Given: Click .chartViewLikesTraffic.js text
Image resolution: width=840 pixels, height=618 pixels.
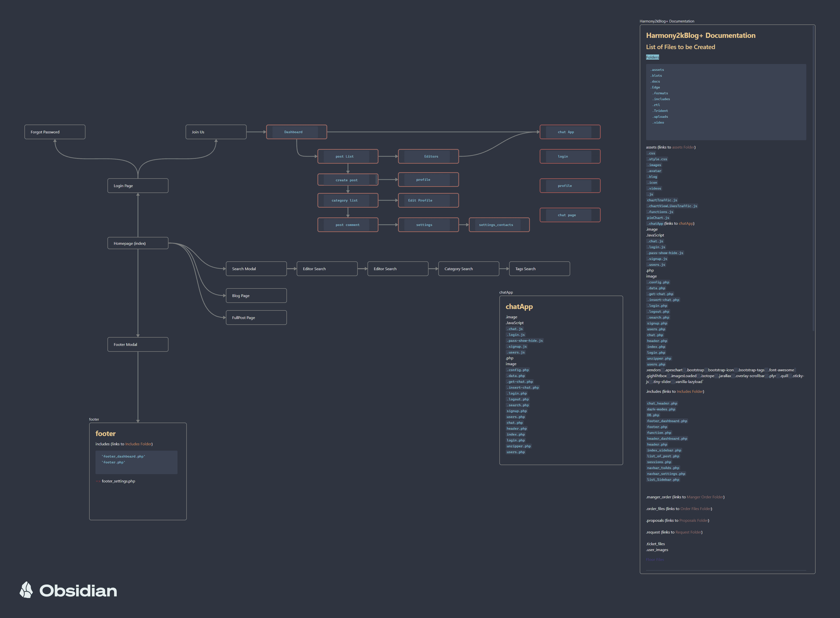Looking at the screenshot, I should (x=672, y=206).
